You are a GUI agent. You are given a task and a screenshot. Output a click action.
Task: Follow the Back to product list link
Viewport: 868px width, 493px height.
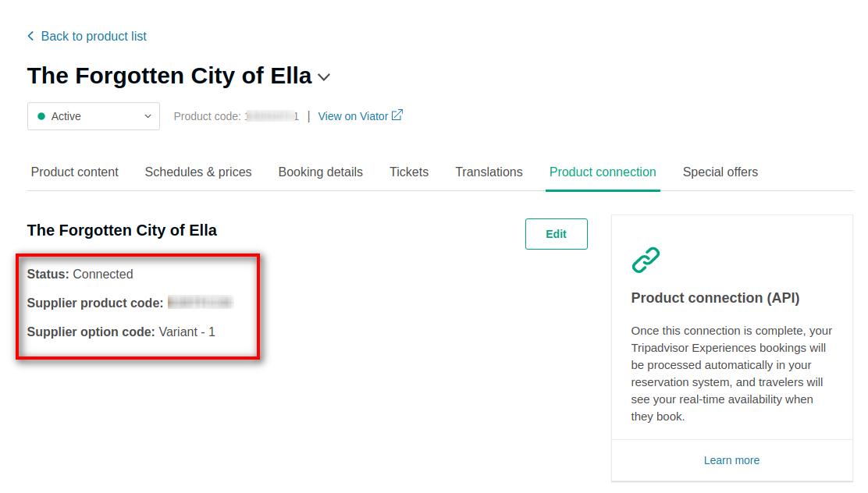(x=94, y=36)
